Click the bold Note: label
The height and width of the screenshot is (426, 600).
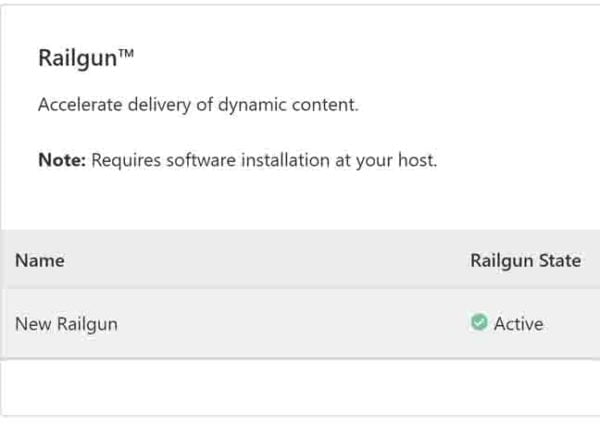click(62, 160)
